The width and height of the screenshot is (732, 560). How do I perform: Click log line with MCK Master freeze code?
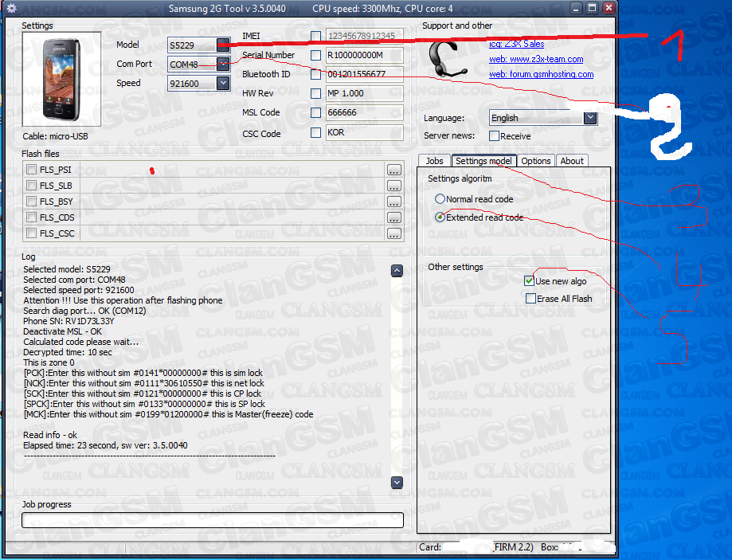pyautogui.click(x=168, y=414)
